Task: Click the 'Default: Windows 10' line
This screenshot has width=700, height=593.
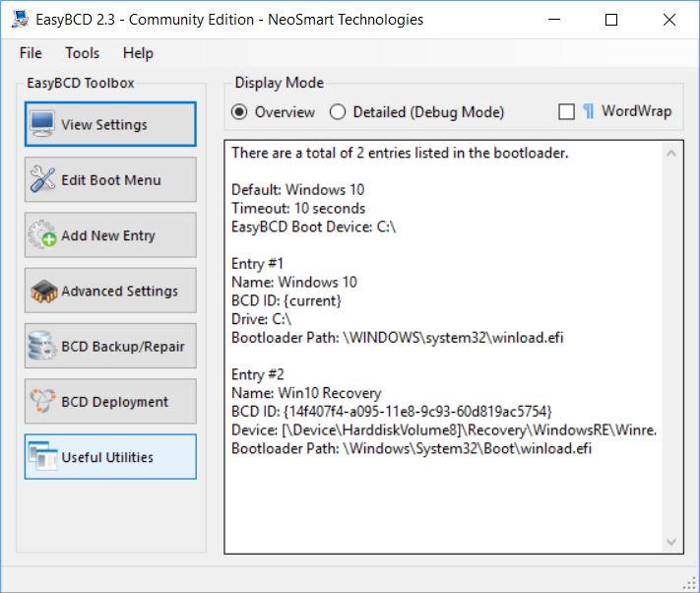Action: [297, 190]
